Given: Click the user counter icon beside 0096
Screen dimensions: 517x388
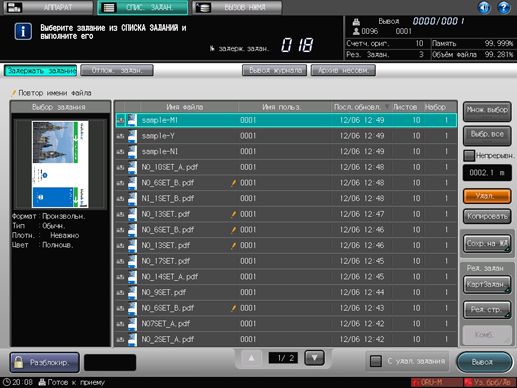Looking at the screenshot, I should click(x=356, y=31).
